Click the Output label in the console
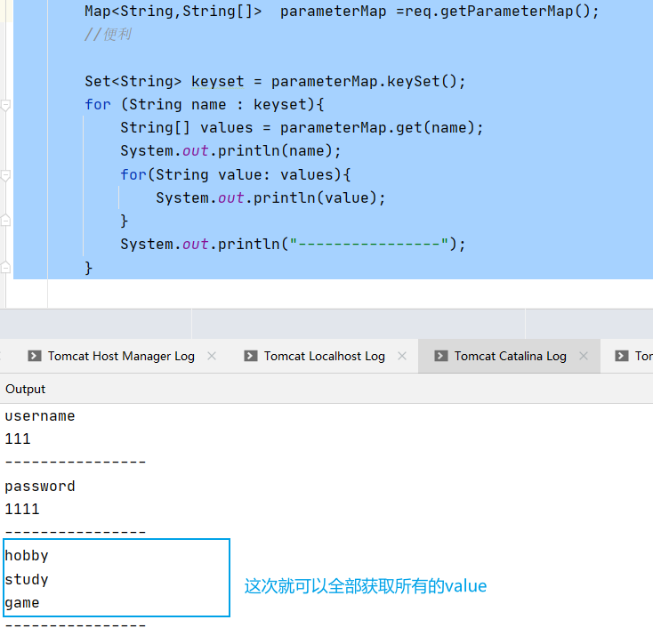The image size is (653, 644). pos(26,389)
